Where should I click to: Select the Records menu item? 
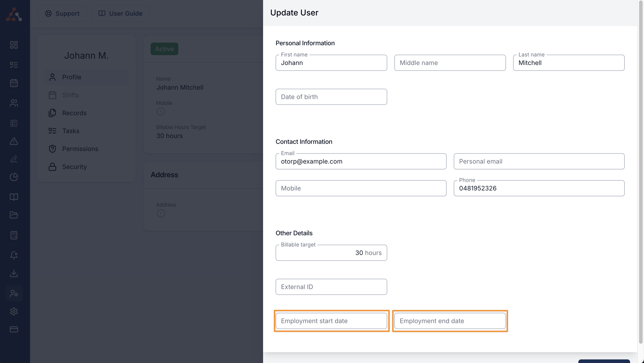tap(86, 113)
